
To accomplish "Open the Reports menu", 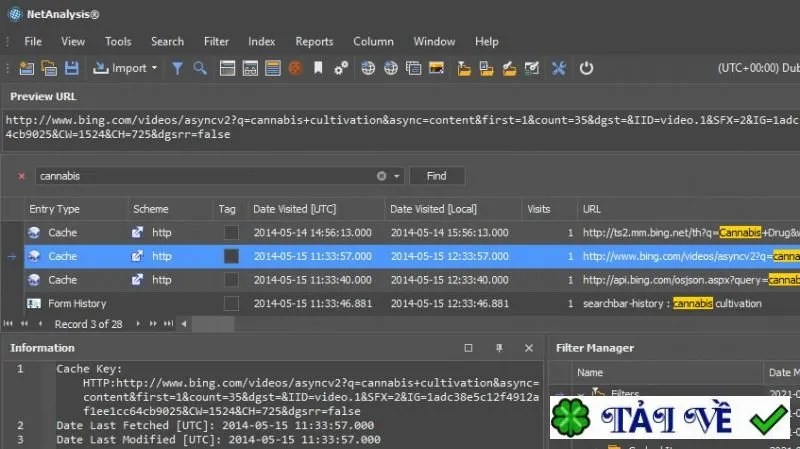I will point(314,41).
